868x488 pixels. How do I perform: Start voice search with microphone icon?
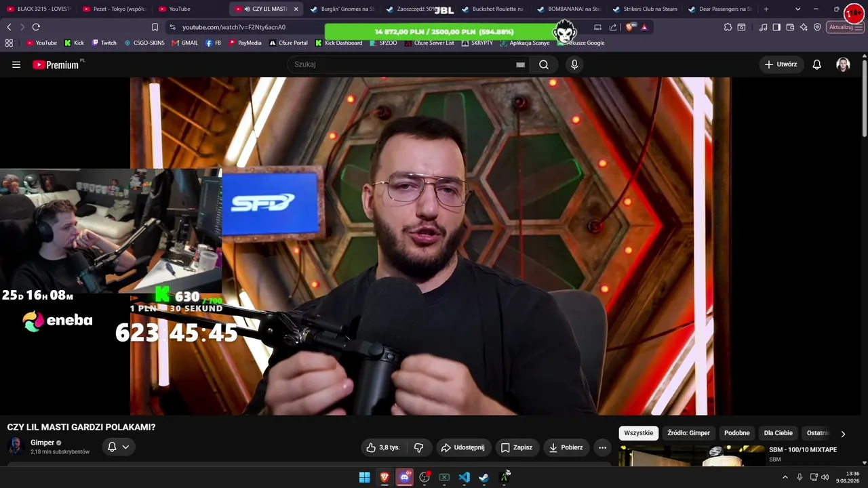[x=574, y=64]
